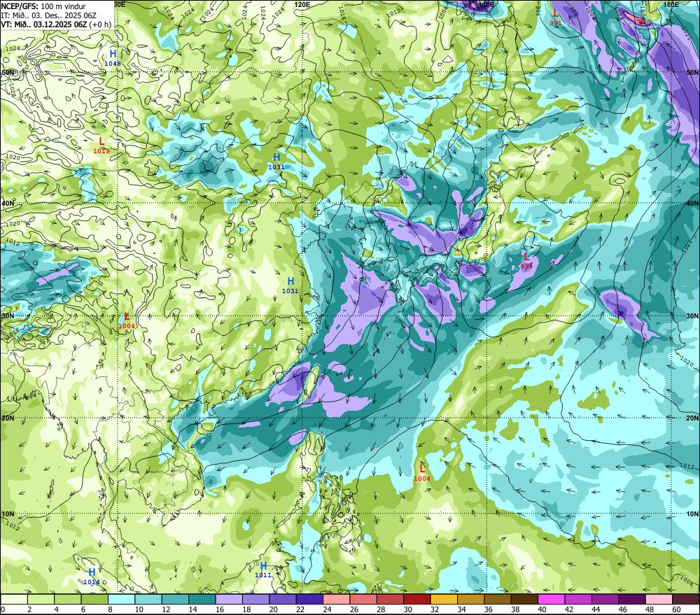This screenshot has height=615, width=700.
Task: Pick the dark red 30–32 legend swatch
Action: (417, 599)
